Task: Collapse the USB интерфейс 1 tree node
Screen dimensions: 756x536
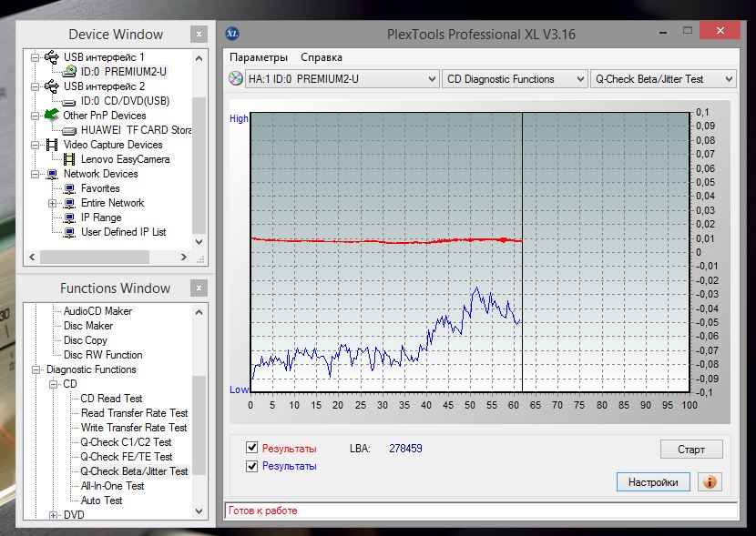Action: tap(36, 57)
